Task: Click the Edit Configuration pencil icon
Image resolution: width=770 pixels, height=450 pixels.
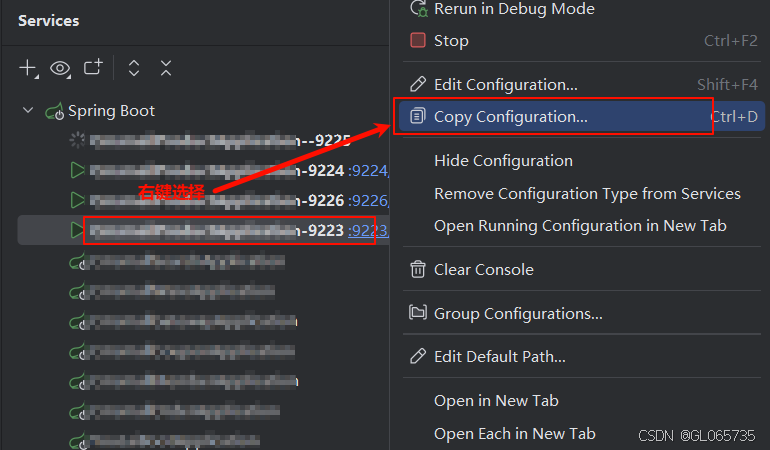Action: point(418,84)
